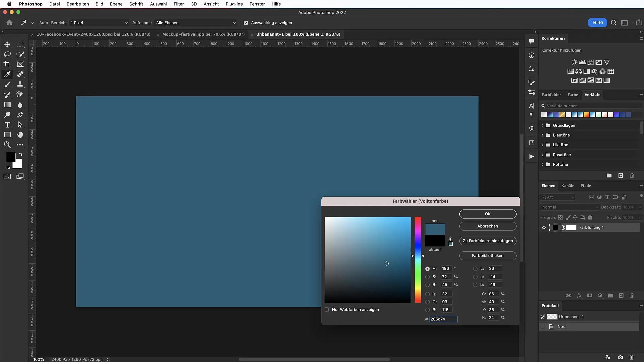Select the Hand tool
The image size is (644, 362).
click(x=20, y=135)
